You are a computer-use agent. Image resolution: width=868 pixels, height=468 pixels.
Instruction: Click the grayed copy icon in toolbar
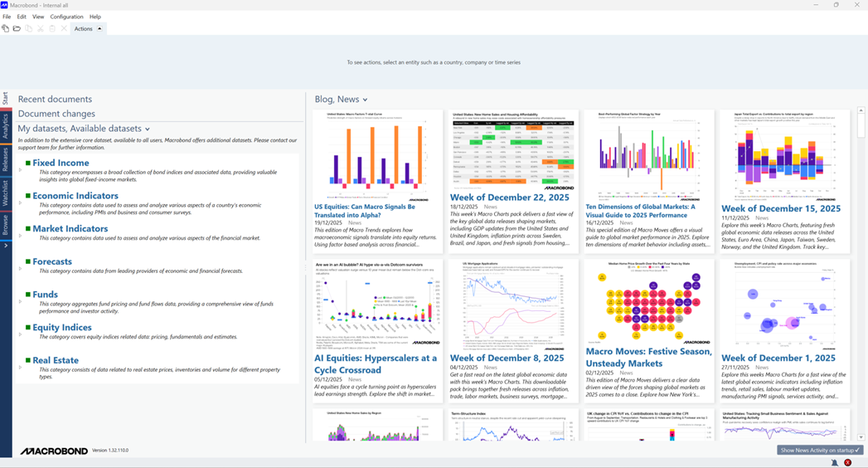[29, 28]
